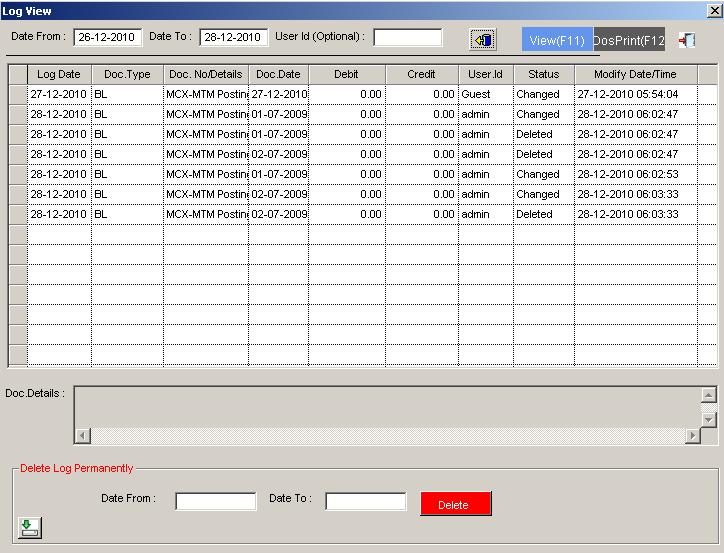The height and width of the screenshot is (553, 724).
Task: Close the Log View window
Action: click(x=711, y=10)
